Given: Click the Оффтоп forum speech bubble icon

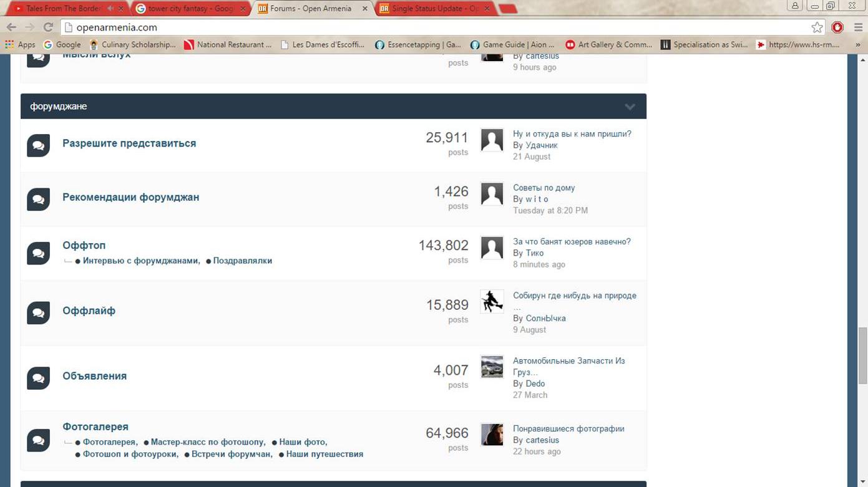Looking at the screenshot, I should pyautogui.click(x=38, y=253).
